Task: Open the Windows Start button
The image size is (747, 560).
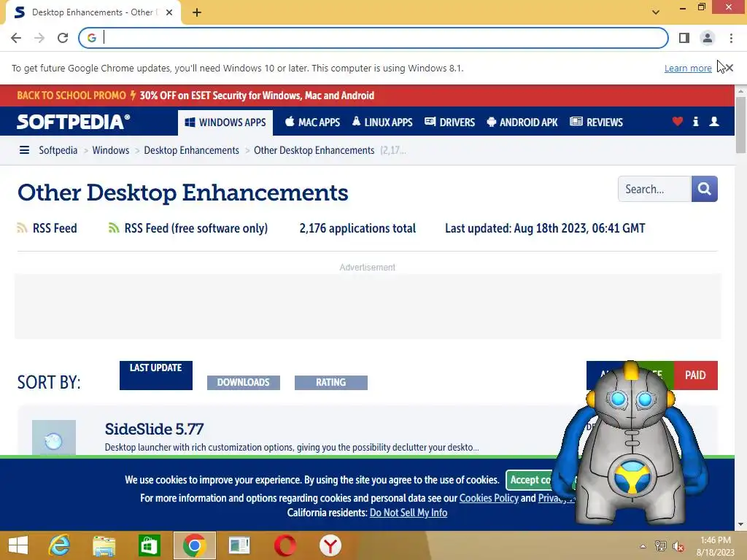Action: (x=18, y=545)
